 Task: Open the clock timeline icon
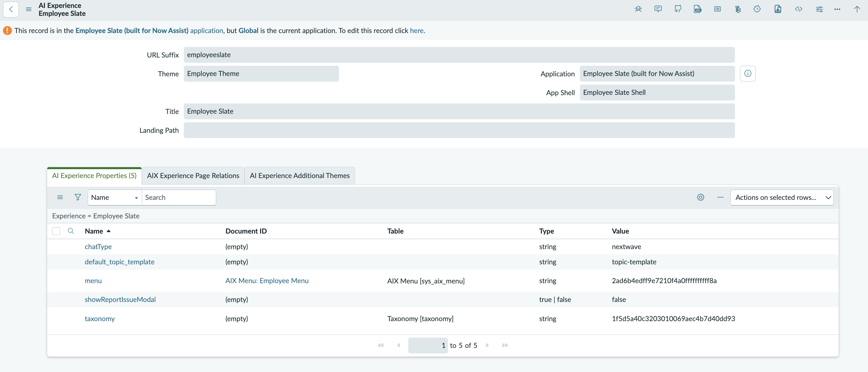[757, 9]
